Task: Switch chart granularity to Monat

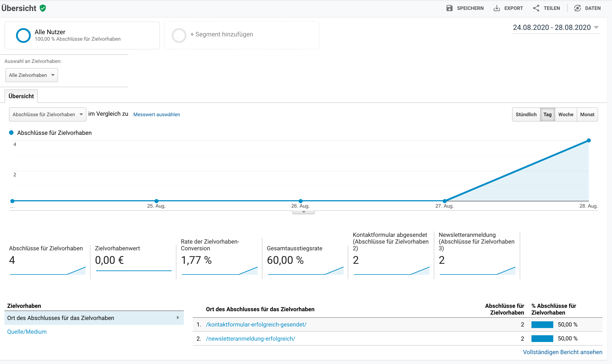Action: click(587, 115)
